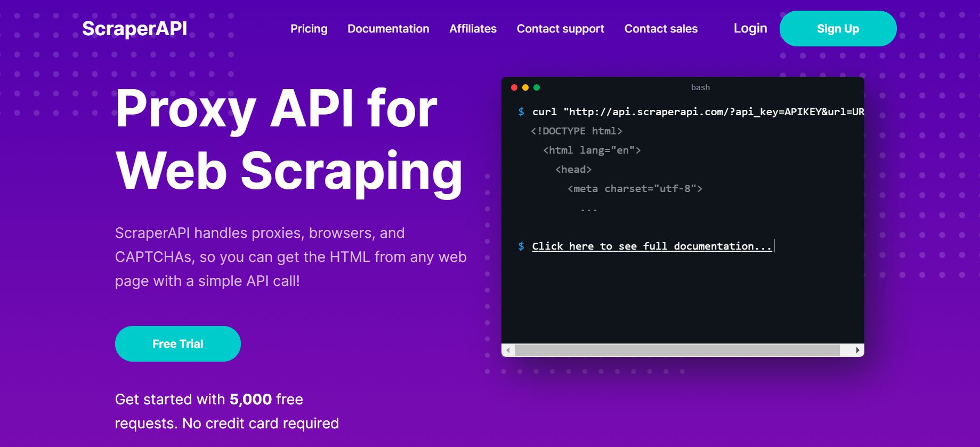This screenshot has width=980, height=447.
Task: Click the green dot in the terminal window
Action: point(537,87)
